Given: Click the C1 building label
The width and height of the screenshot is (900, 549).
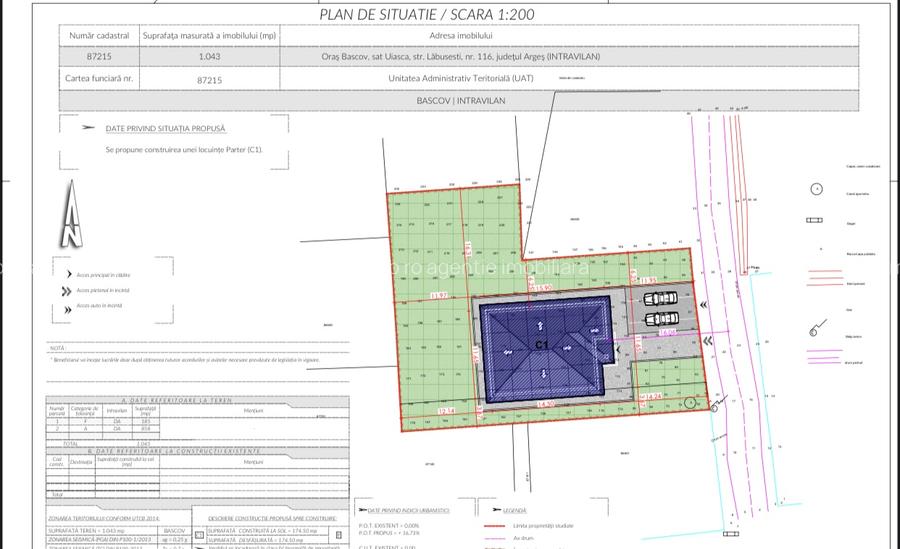Looking at the screenshot, I should click(x=542, y=345).
